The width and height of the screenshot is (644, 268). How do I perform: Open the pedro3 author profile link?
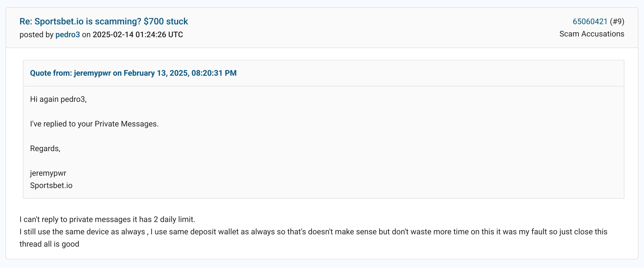(67, 34)
